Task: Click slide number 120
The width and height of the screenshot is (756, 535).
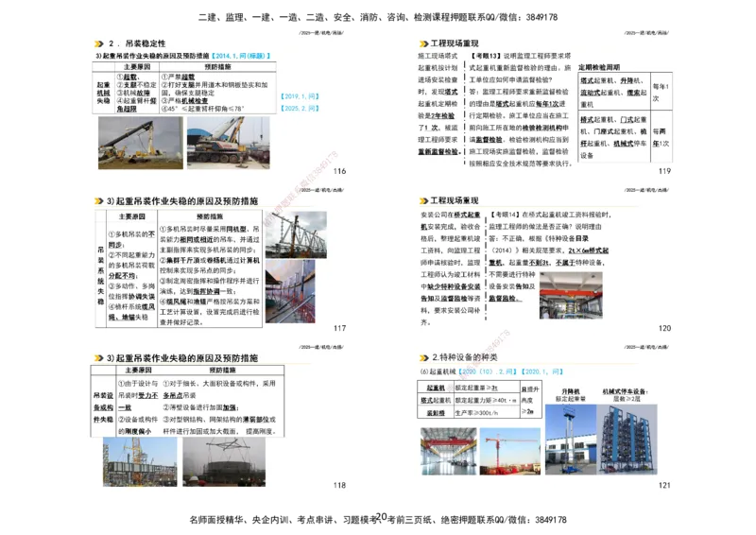Action: (664, 328)
